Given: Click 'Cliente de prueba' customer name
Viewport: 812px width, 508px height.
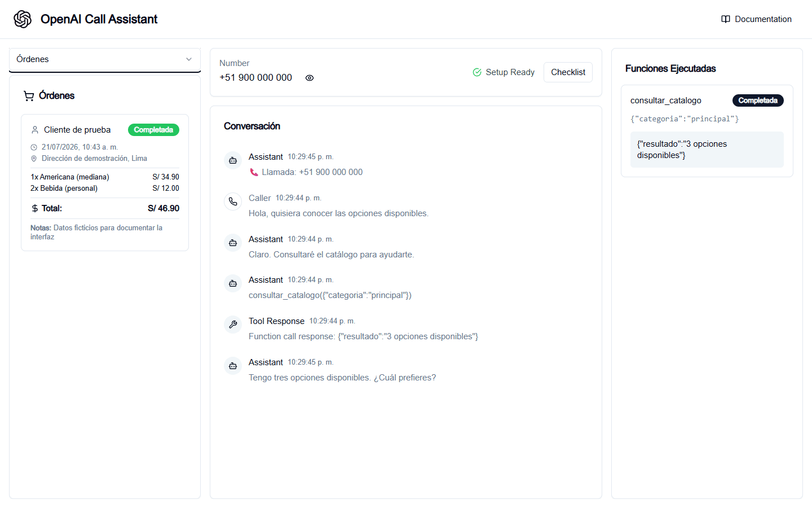Looking at the screenshot, I should (x=77, y=130).
